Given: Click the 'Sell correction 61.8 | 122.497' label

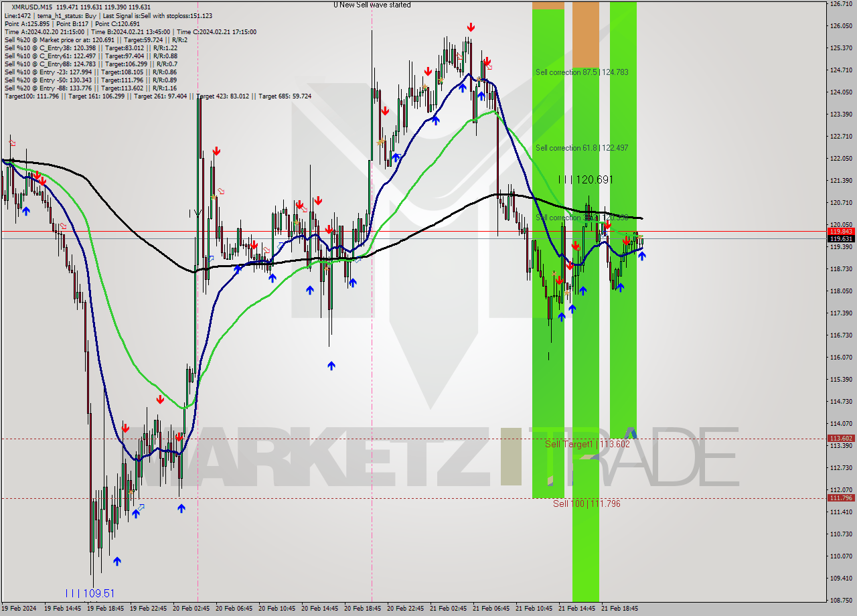Looking at the screenshot, I should pos(582,147).
